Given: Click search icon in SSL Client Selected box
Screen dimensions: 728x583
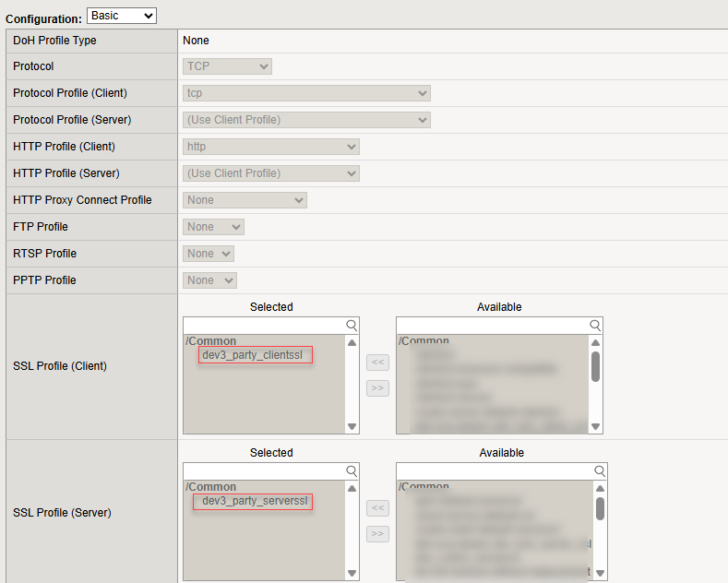Looking at the screenshot, I should click(x=352, y=326).
